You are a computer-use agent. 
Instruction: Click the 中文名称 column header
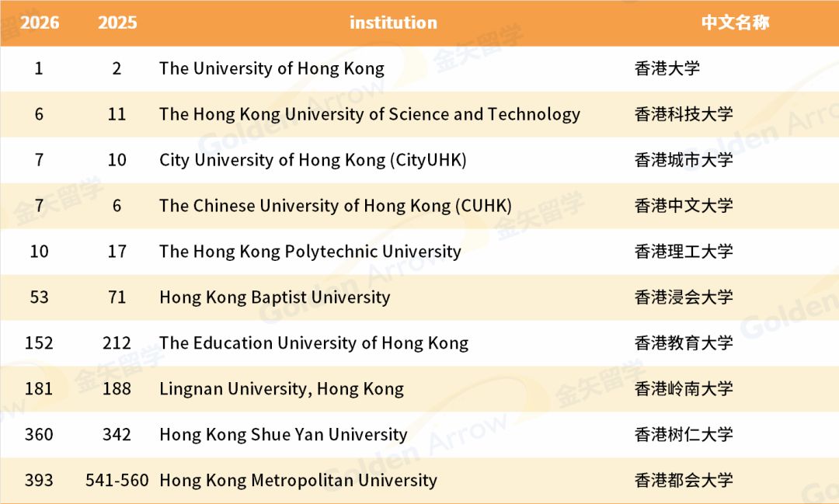(735, 23)
